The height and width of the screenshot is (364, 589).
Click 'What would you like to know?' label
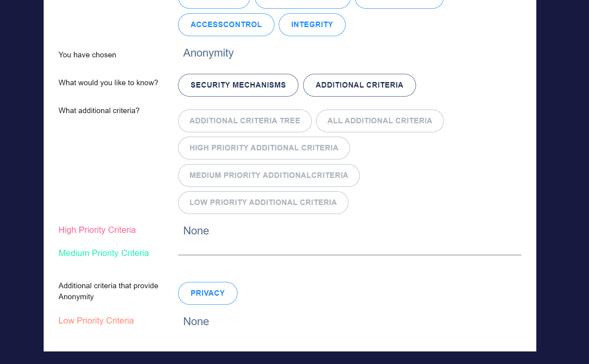(108, 83)
